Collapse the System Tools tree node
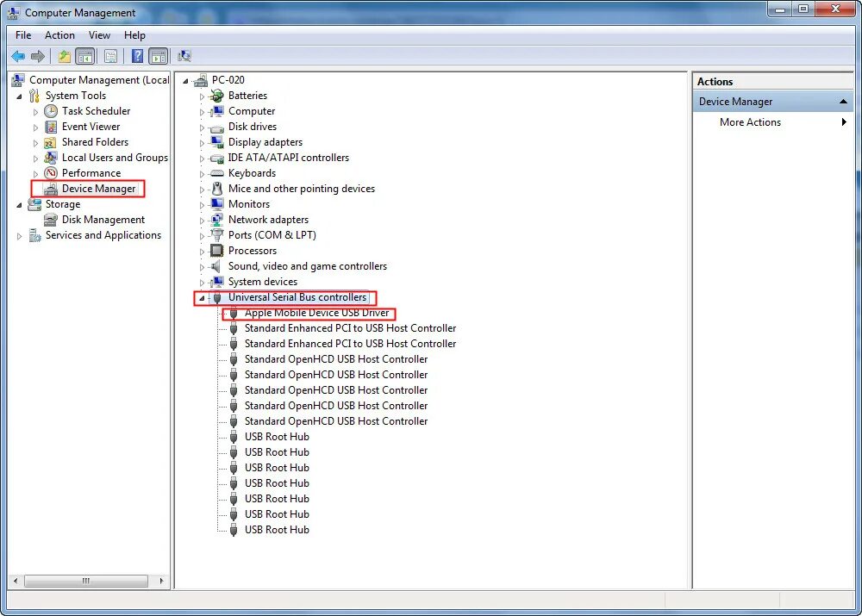 point(19,96)
